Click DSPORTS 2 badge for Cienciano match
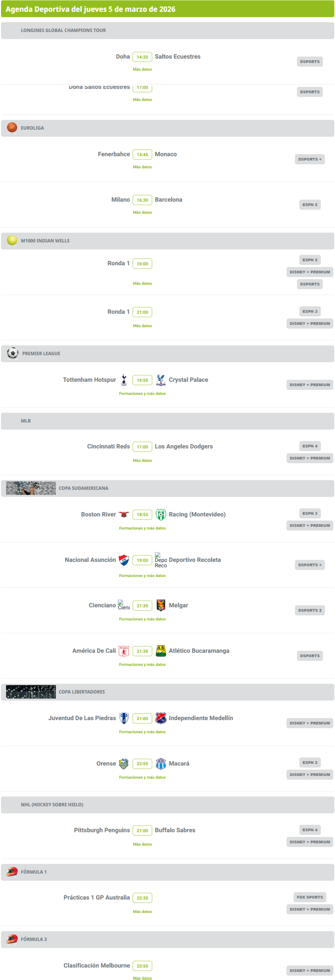Image resolution: width=335 pixels, height=980 pixels. [310, 610]
